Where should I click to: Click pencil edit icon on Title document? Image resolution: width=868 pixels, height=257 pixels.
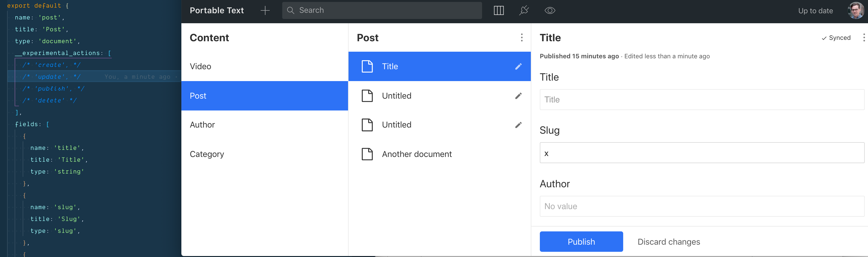point(518,66)
